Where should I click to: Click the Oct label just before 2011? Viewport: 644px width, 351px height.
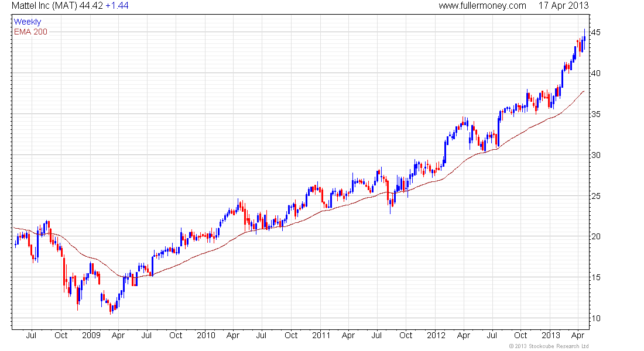click(x=291, y=335)
